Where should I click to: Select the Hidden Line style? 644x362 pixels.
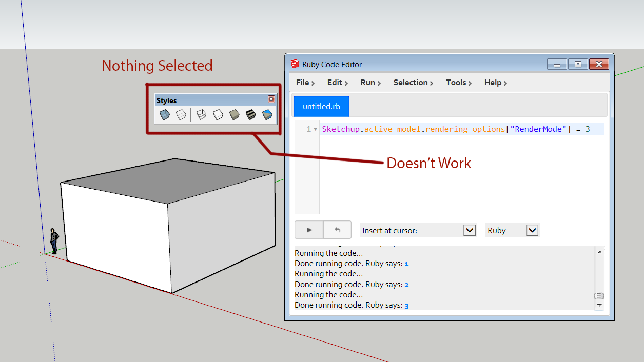pos(217,115)
